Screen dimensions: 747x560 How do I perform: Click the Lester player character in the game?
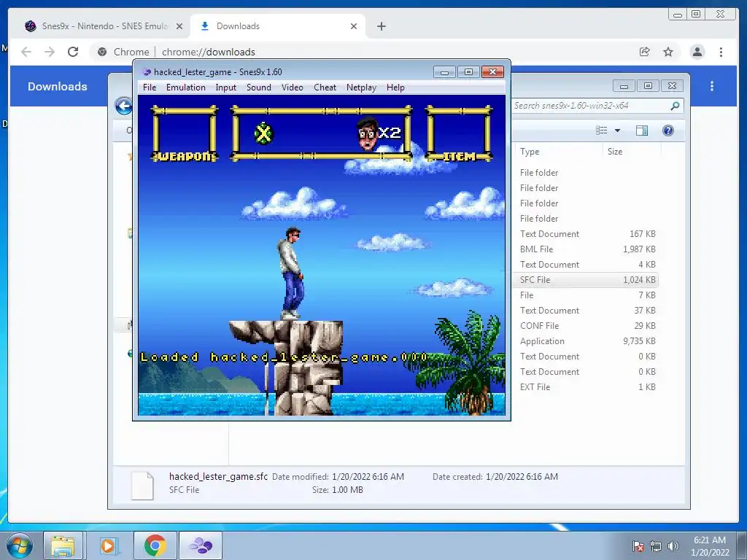tap(291, 273)
